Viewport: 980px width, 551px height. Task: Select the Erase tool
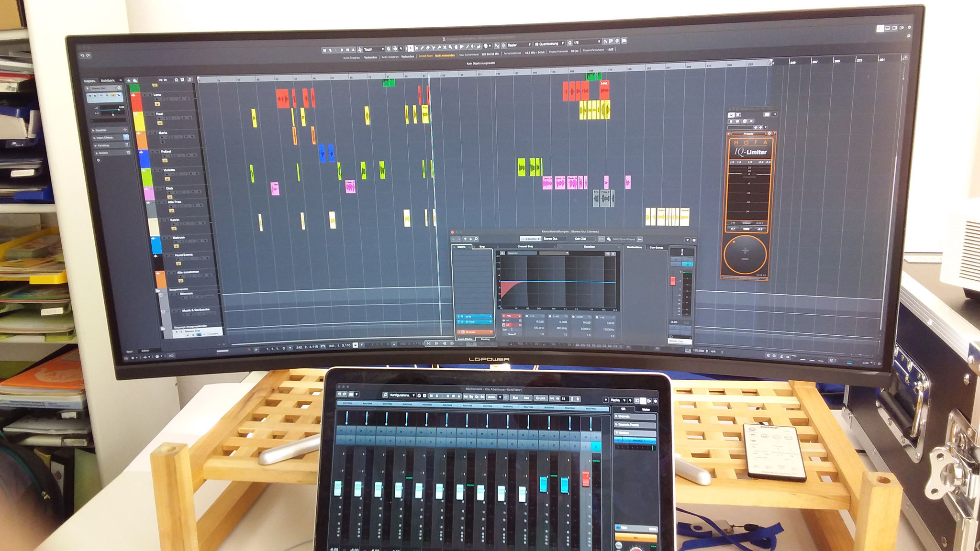pyautogui.click(x=428, y=48)
